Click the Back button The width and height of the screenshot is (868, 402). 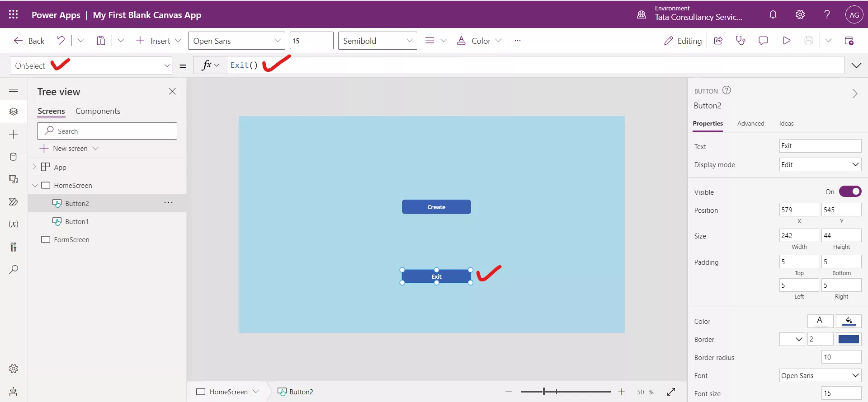click(29, 41)
